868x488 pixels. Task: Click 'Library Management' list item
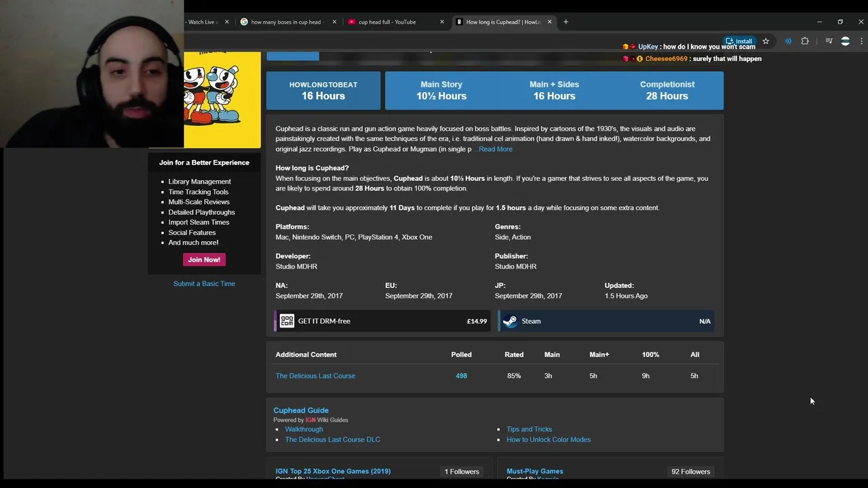[x=199, y=182]
